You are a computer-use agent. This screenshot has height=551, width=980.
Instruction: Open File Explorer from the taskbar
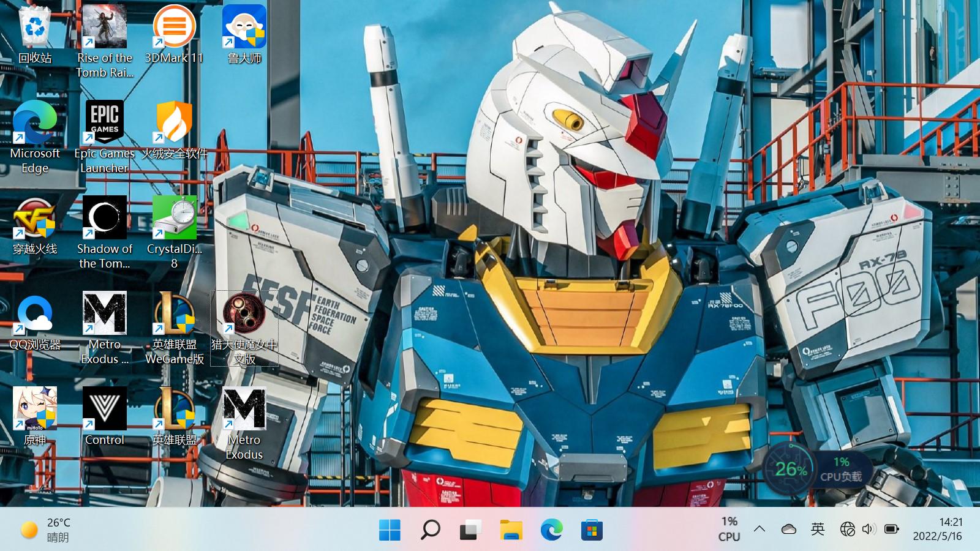pyautogui.click(x=511, y=530)
